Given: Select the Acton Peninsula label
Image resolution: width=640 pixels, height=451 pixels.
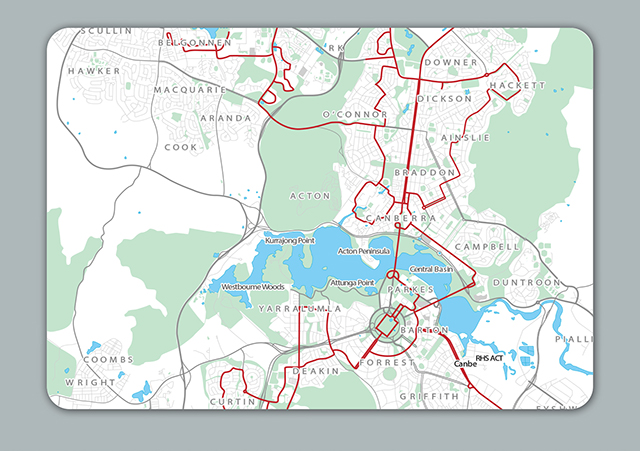Looking at the screenshot, I should (x=362, y=251).
